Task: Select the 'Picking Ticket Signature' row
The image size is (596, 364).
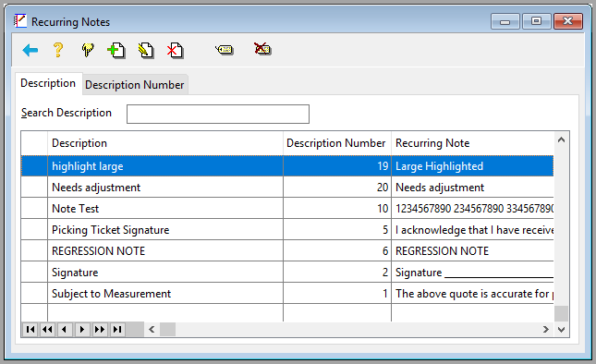Action: click(287, 230)
